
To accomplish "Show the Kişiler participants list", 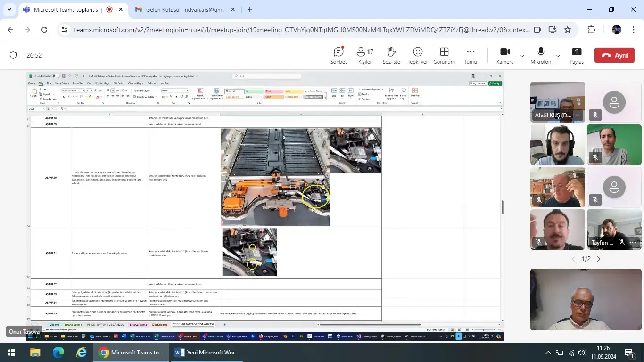I will 365,55.
